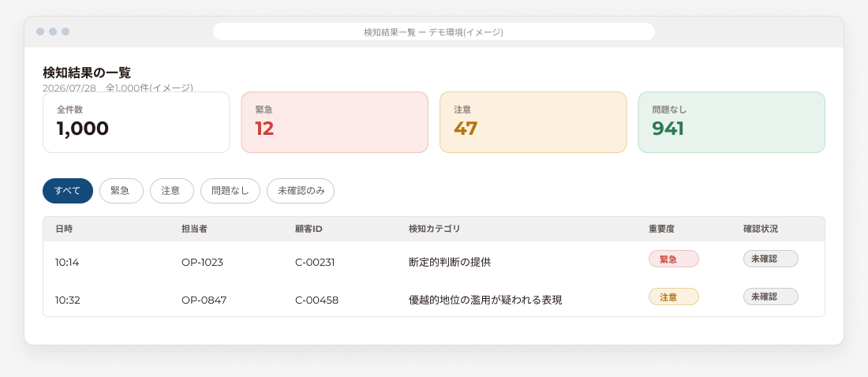The width and height of the screenshot is (868, 377).
Task: Select operator OP-1023
Action: [x=202, y=263]
